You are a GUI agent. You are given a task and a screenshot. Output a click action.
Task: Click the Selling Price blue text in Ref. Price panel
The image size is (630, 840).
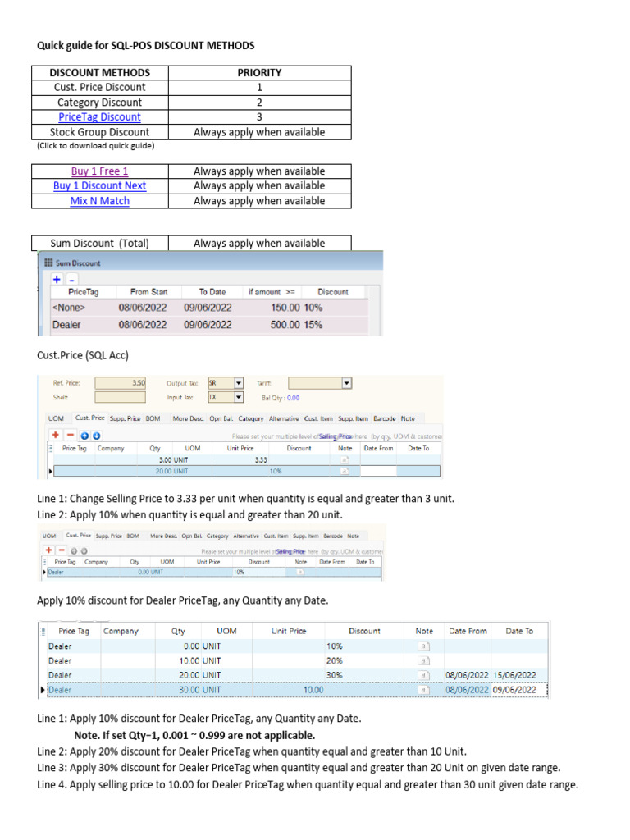[336, 436]
